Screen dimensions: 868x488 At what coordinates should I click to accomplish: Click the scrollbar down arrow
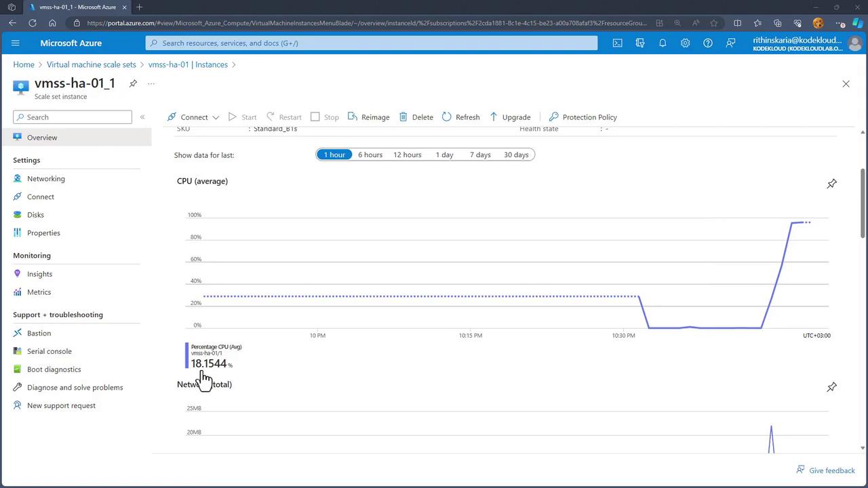click(x=863, y=448)
